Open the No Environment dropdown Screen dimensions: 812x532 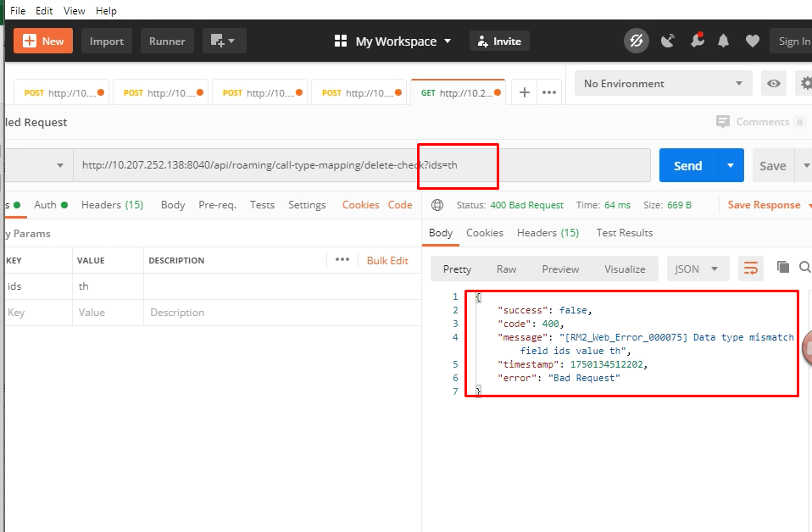pyautogui.click(x=663, y=84)
